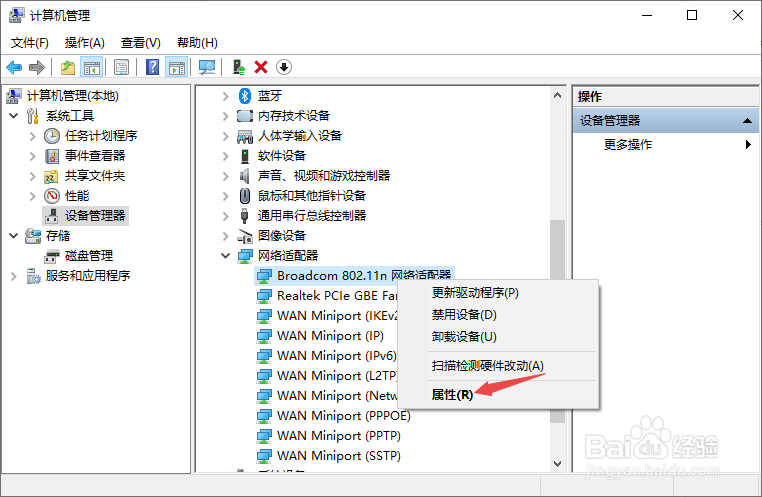Open Help via blue question mark icon
The width and height of the screenshot is (762, 497).
pyautogui.click(x=153, y=67)
